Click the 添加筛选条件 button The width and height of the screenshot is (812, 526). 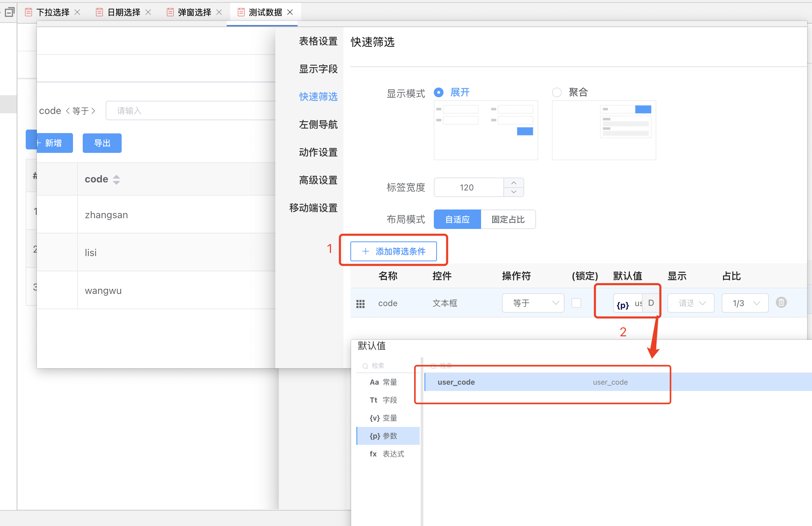393,251
